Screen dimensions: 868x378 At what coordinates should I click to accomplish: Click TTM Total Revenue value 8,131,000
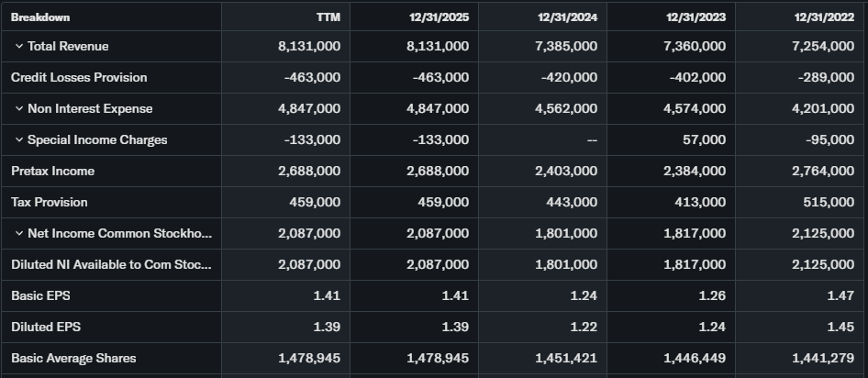pos(309,47)
